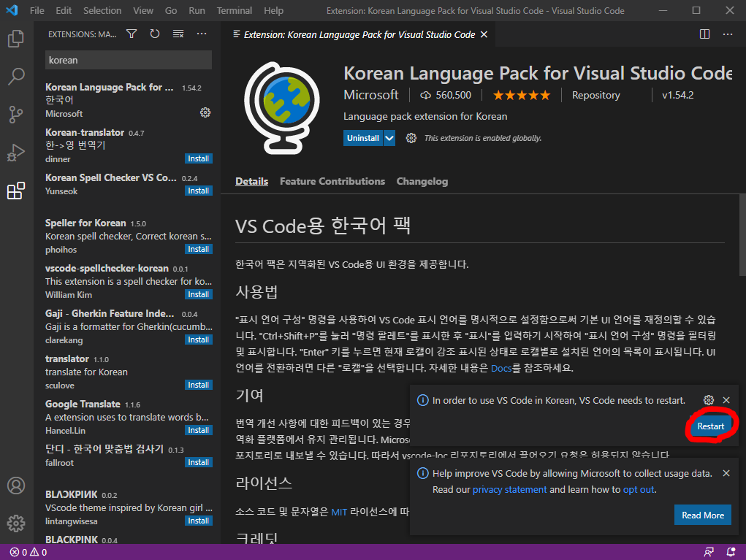Click the five-star rating
The height and width of the screenshot is (560, 746).
[522, 96]
